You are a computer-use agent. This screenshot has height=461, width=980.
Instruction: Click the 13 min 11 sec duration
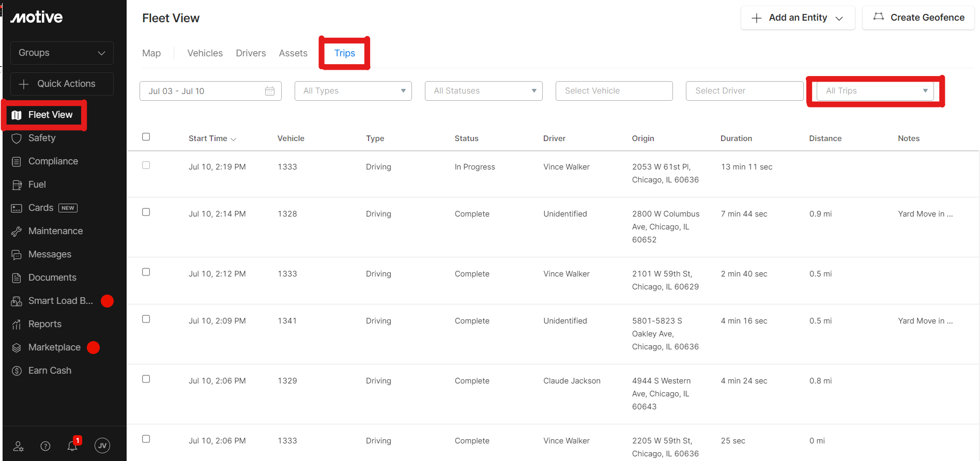(746, 167)
